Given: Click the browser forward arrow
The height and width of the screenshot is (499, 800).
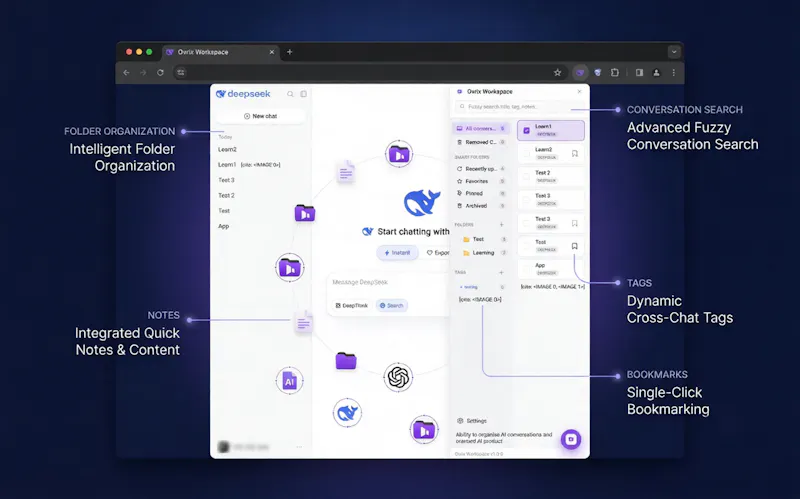Looking at the screenshot, I should tap(143, 72).
